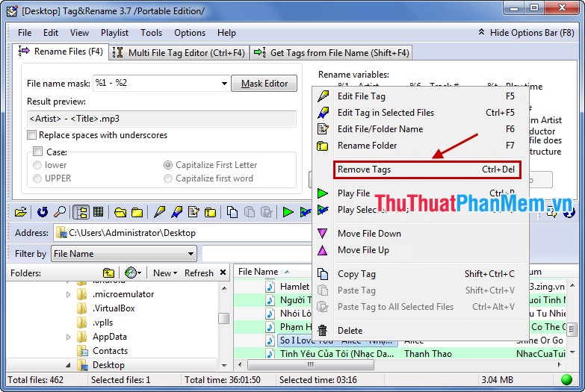Collapse the Desktop folder
The width and height of the screenshot is (585, 392).
click(x=68, y=365)
